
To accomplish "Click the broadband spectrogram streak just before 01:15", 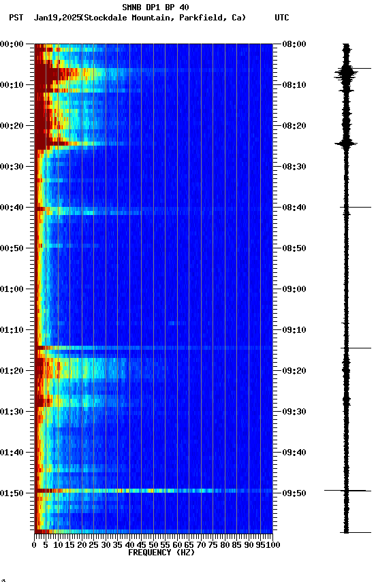I will tap(153, 348).
